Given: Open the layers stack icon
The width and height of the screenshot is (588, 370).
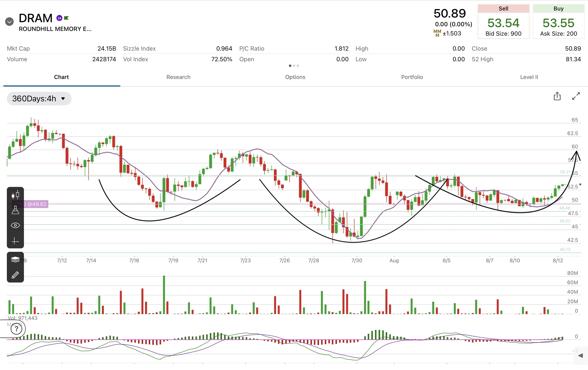Looking at the screenshot, I should point(15,259).
